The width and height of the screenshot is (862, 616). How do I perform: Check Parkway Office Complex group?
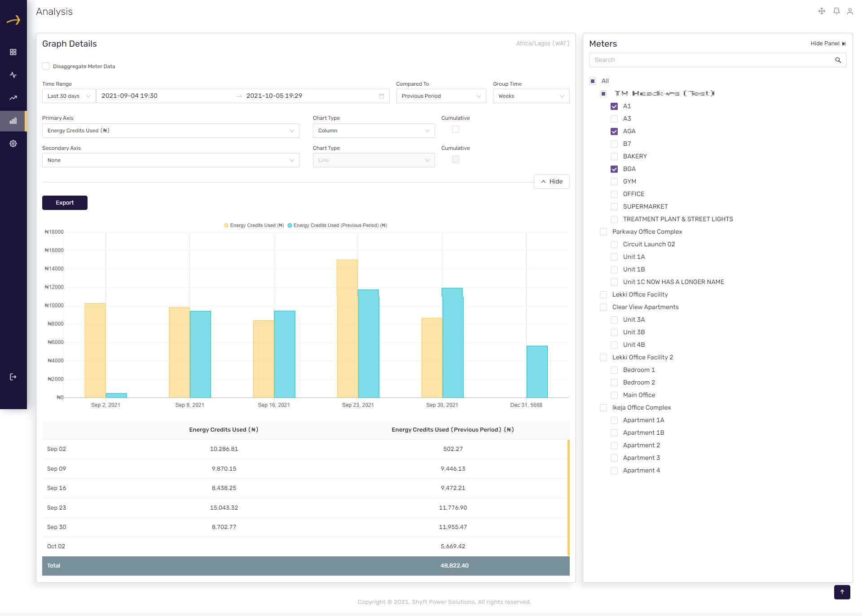pos(603,232)
